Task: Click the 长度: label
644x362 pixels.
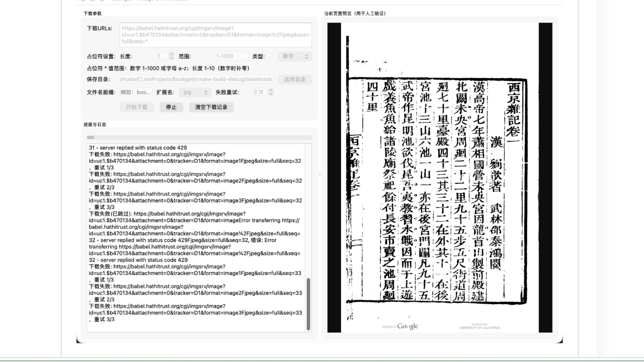Action: 126,57
